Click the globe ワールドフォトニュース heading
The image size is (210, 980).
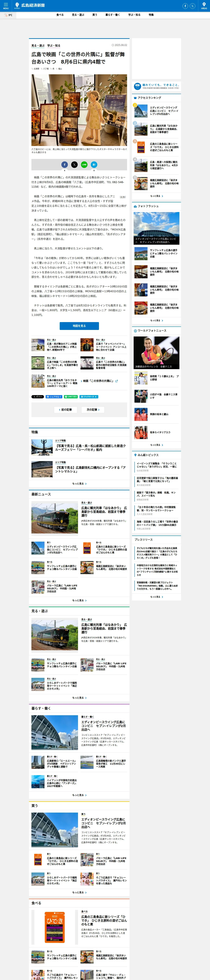(x=150, y=331)
